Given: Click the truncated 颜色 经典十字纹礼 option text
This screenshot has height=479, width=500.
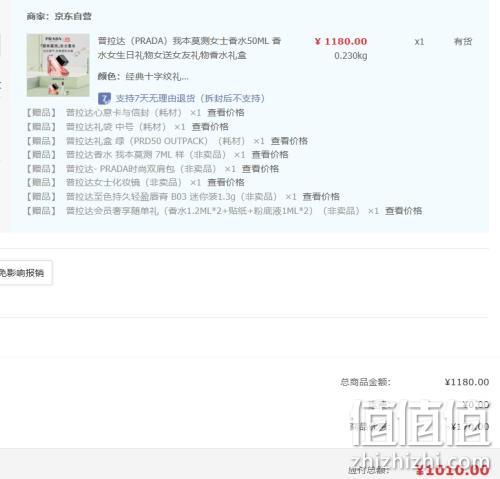Looking at the screenshot, I should tap(143, 77).
